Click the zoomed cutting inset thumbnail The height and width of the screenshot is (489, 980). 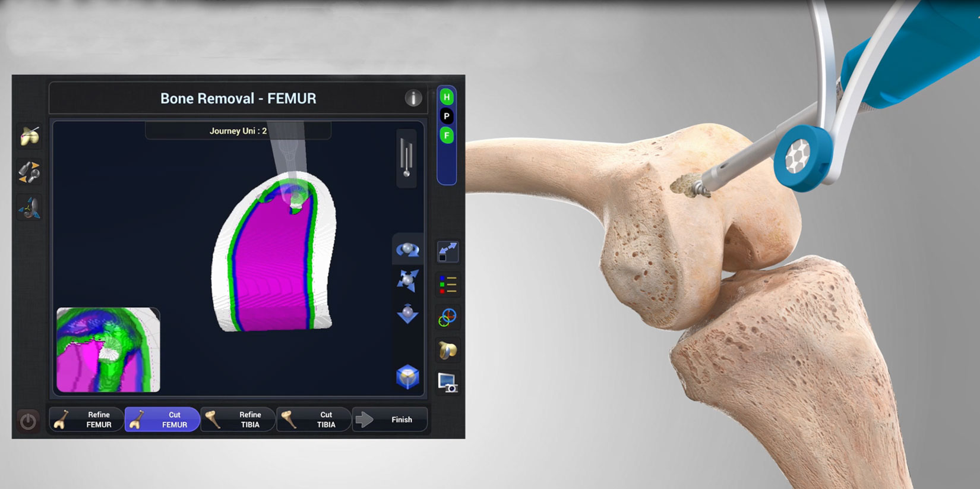[x=108, y=349]
